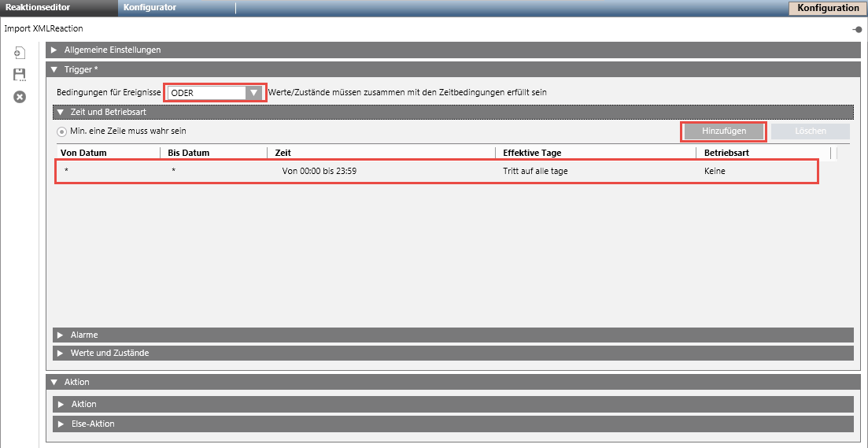868x448 pixels.
Task: Select the 'Min. eine Zeile muss wahr sein' radio button
Action: [61, 131]
